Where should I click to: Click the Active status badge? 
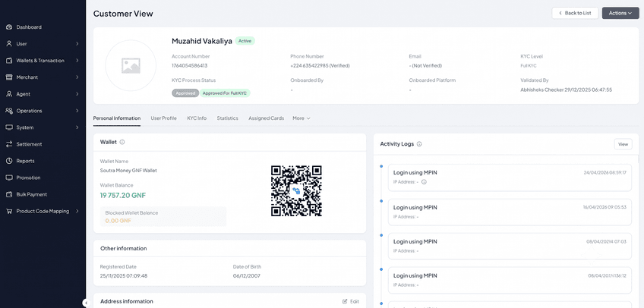pos(245,41)
